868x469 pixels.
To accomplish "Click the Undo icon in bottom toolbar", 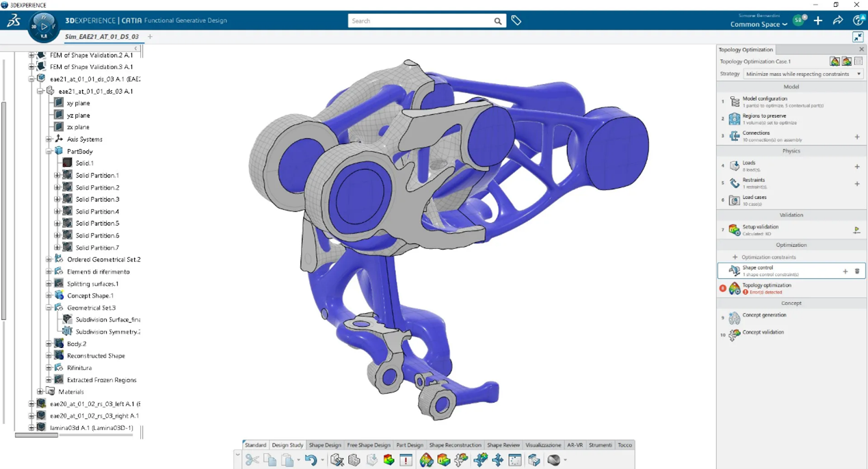I will (x=311, y=461).
